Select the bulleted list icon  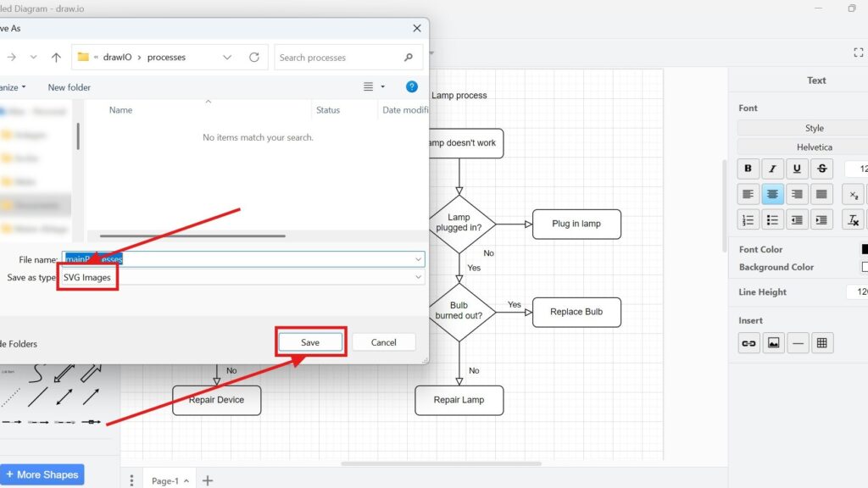[x=772, y=219]
